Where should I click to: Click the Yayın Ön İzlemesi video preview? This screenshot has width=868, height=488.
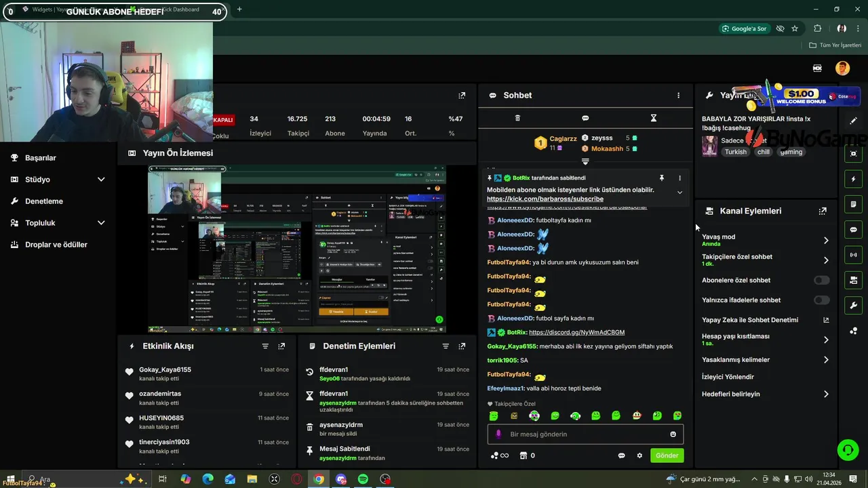(297, 249)
